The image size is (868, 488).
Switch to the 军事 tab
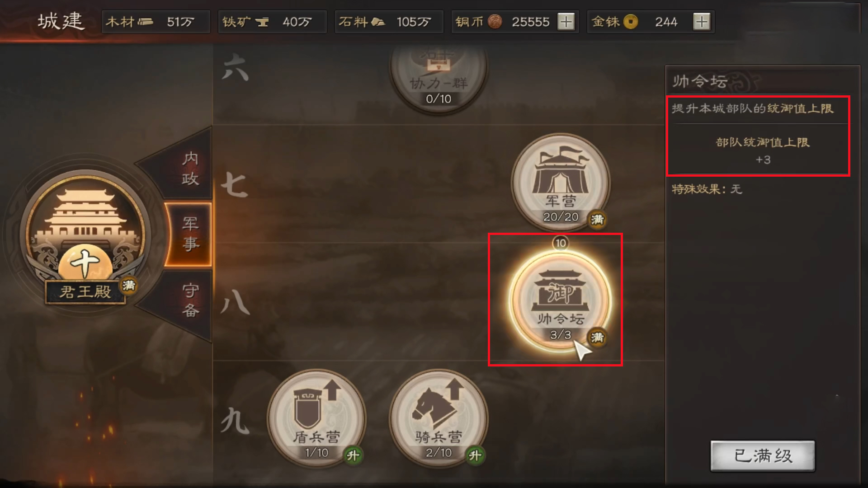[x=190, y=234]
